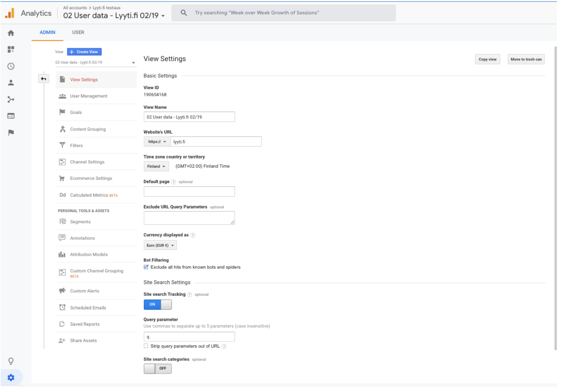Click the Admin gear icon
568x392 pixels.
(11, 377)
